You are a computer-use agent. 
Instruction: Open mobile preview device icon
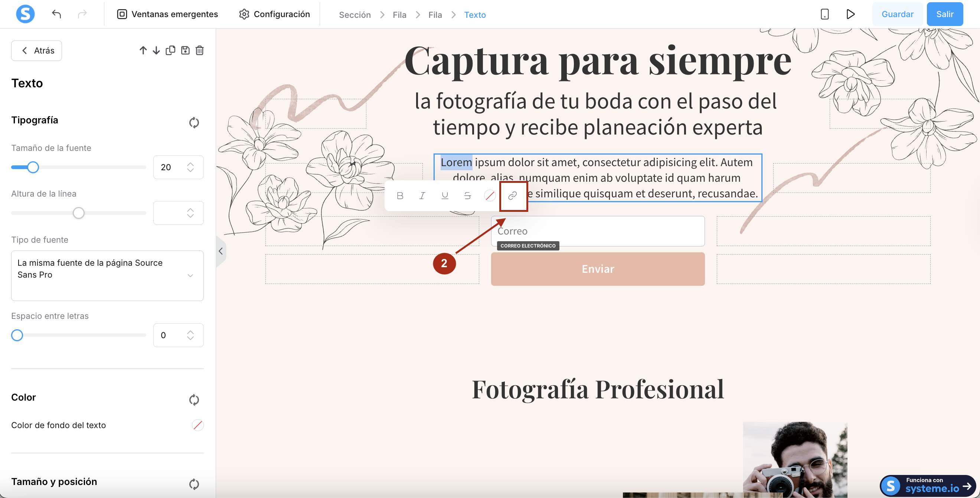tap(824, 14)
